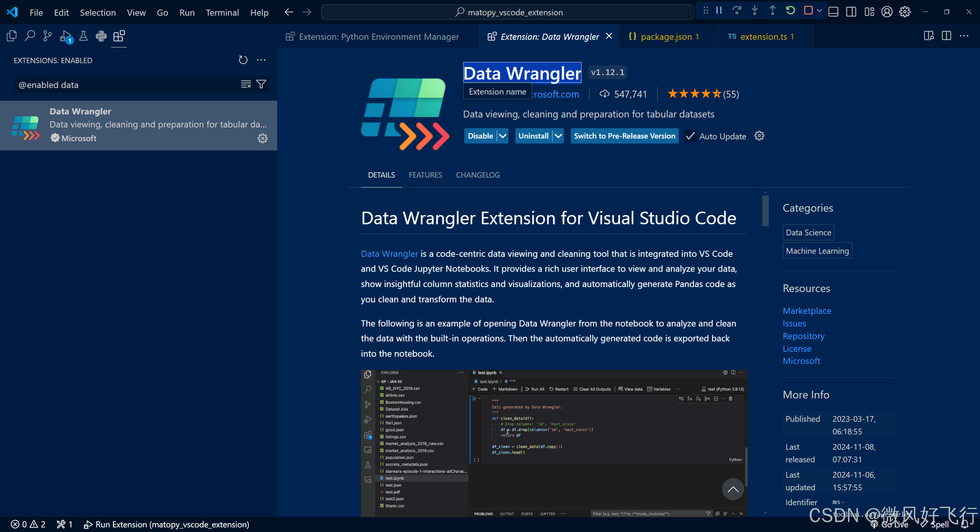Expand the Uninstall button dropdown arrow
Image resolution: width=980 pixels, height=532 pixels.
pos(559,136)
